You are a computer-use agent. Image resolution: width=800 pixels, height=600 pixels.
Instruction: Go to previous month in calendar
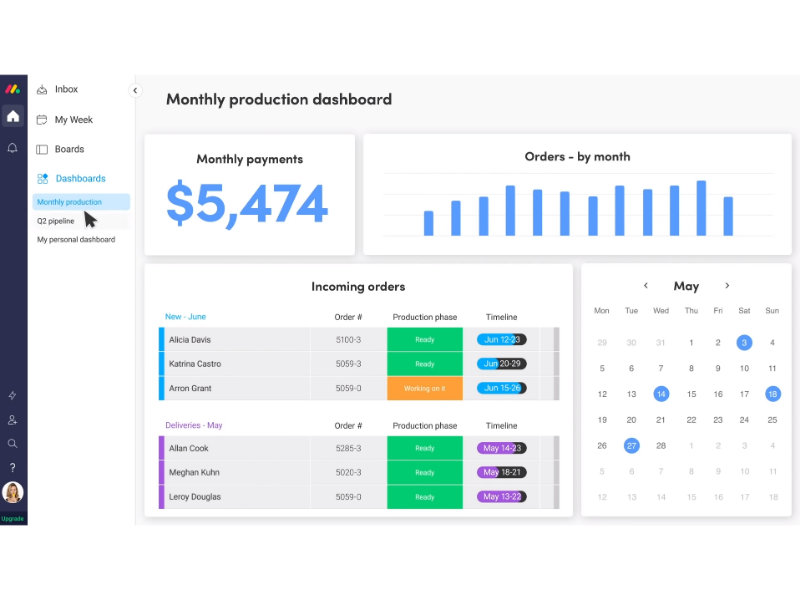(645, 285)
